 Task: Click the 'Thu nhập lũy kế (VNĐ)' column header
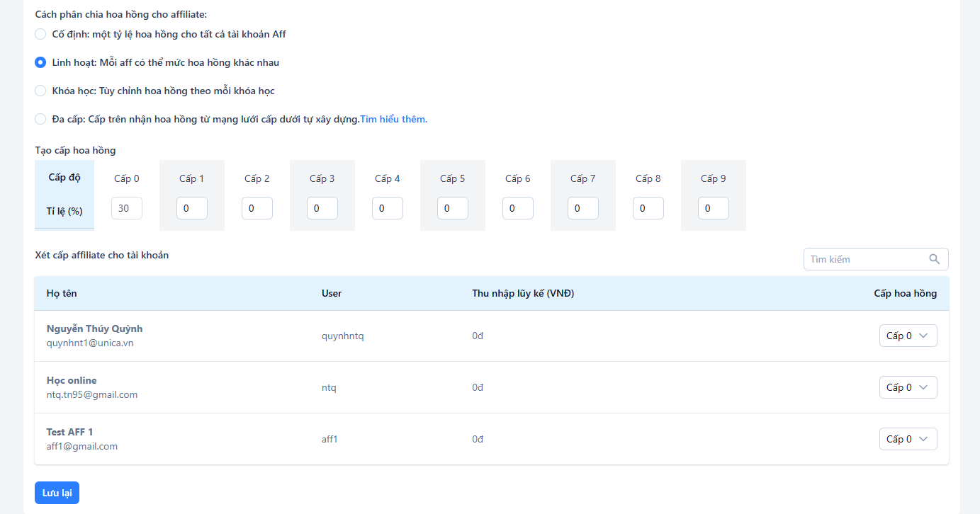click(523, 293)
